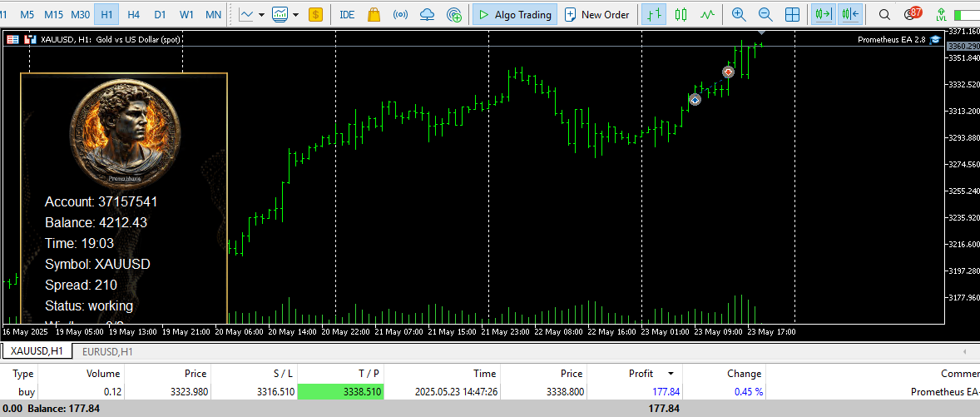980x417 pixels.
Task: Zoom out of the chart
Action: click(765, 14)
